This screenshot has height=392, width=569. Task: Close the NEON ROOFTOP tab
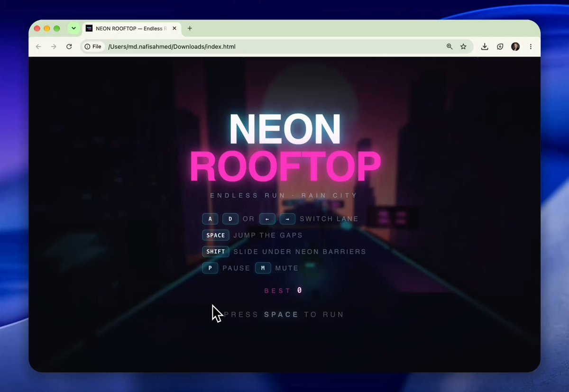[x=174, y=28]
